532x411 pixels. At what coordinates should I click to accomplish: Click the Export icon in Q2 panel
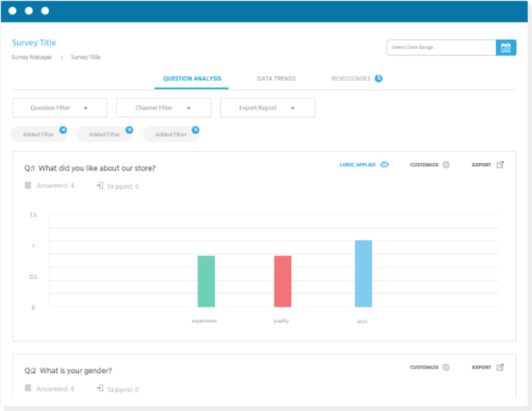click(500, 367)
